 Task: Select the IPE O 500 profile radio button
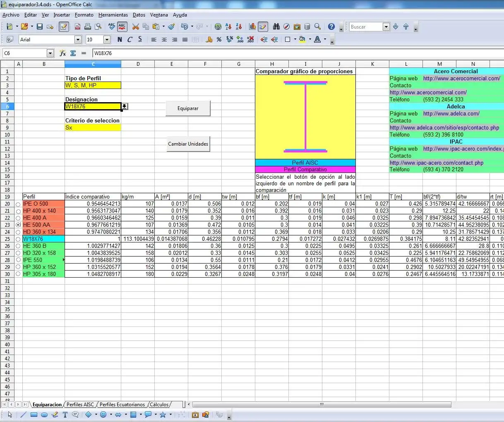18,204
